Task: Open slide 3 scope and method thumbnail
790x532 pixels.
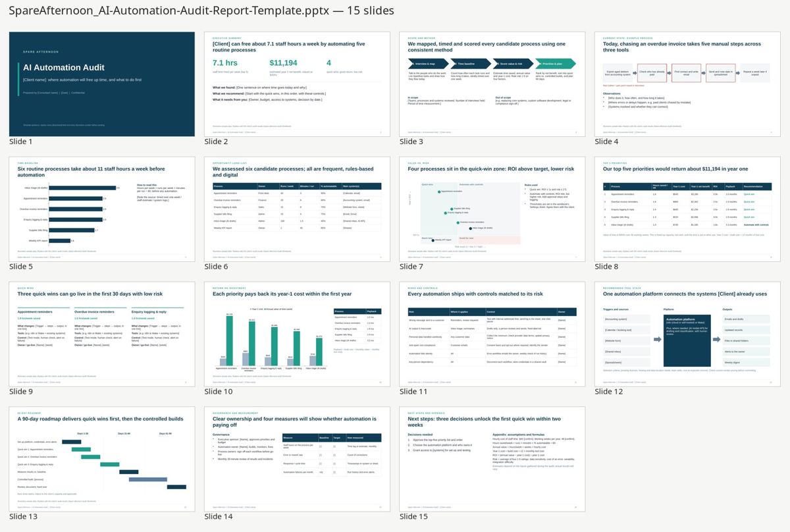Action: [492, 84]
